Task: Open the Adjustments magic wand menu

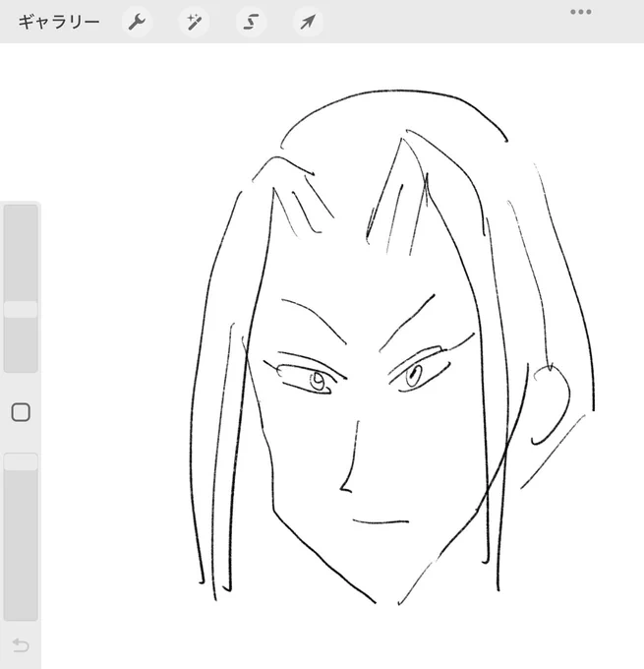Action: 194,22
